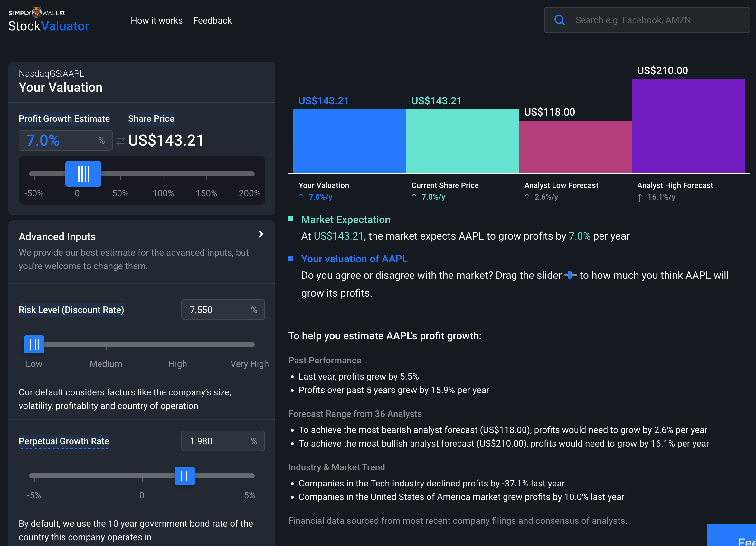
Task: Click the 5% label on perpetual growth slider
Action: pos(249,495)
